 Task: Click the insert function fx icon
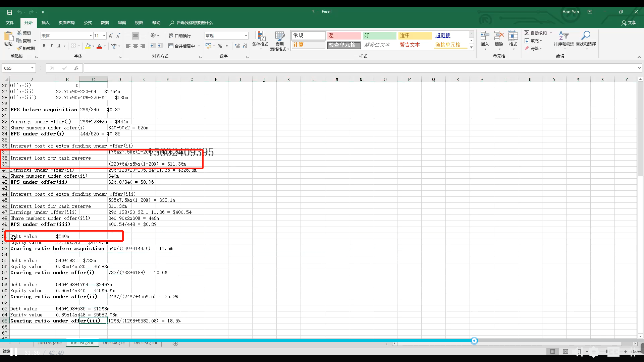76,68
